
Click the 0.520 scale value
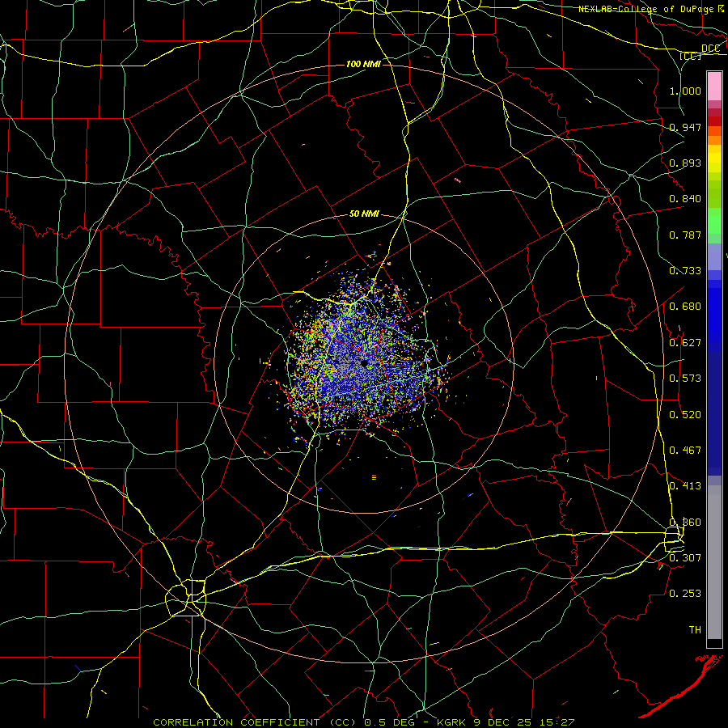[x=685, y=415]
